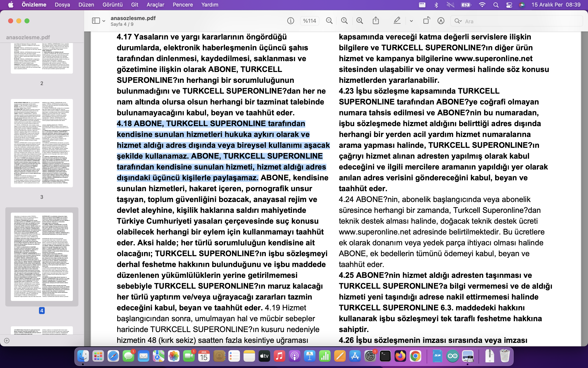
Task: Click the muted sound icon
Action: pos(450,5)
